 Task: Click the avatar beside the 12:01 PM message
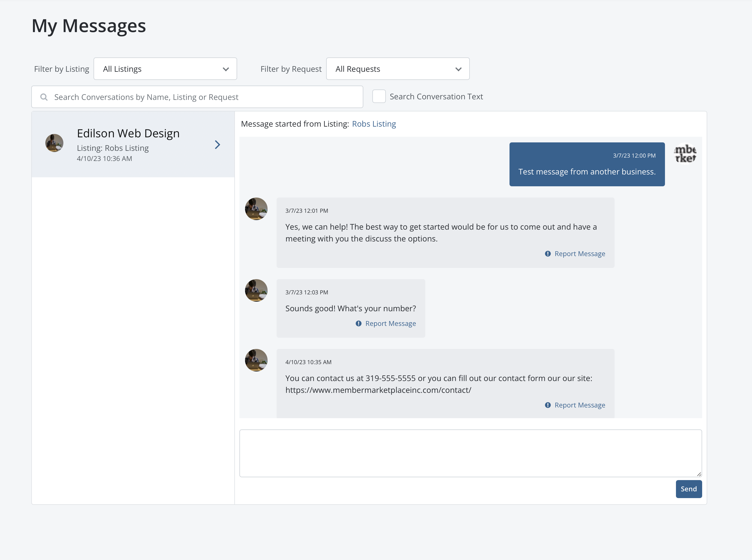coord(256,209)
